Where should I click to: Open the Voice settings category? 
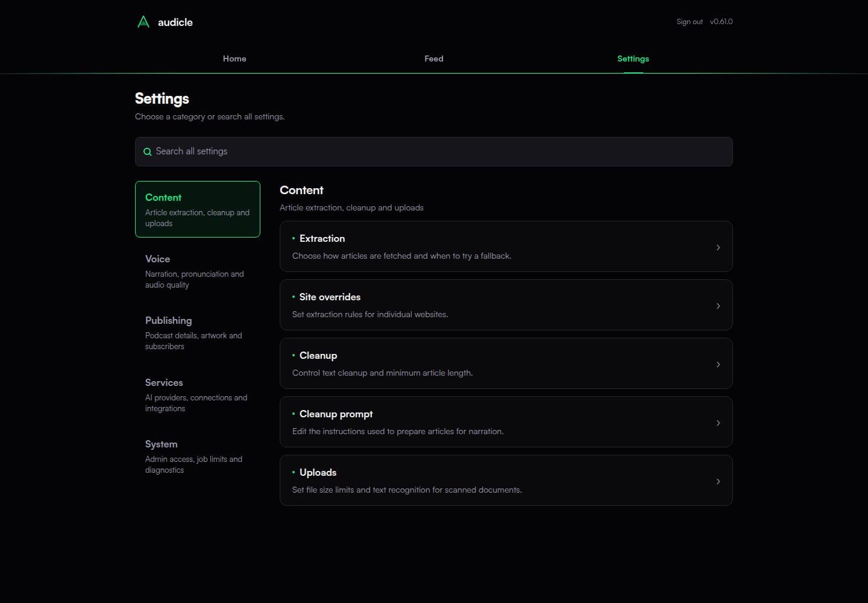tap(198, 271)
